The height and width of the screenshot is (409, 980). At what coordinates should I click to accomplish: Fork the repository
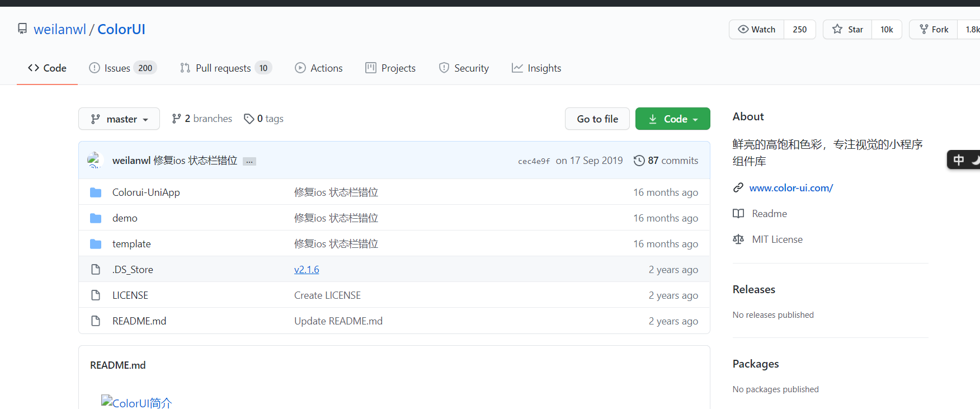pyautogui.click(x=934, y=29)
